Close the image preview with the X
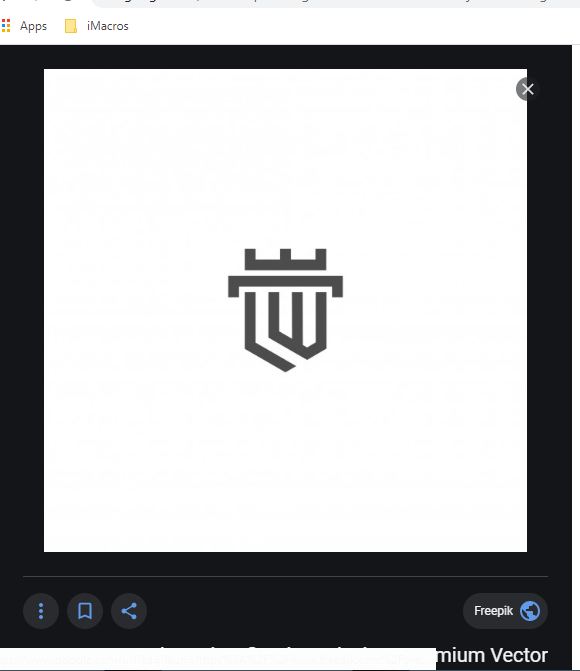Screen dimensions: 580x671 tap(527, 89)
